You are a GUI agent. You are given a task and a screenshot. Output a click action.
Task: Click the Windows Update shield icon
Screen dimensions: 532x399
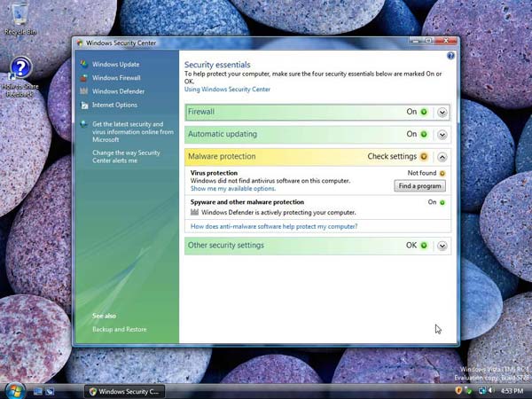[83, 64]
